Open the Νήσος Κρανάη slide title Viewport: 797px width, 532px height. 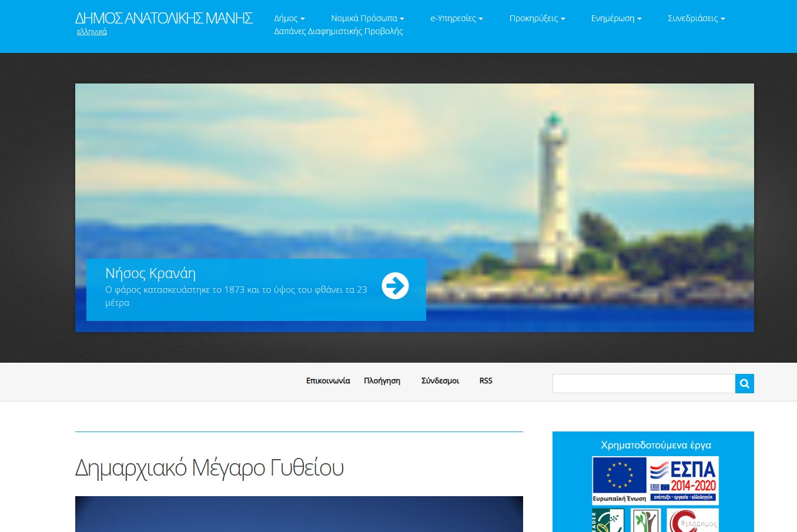150,273
